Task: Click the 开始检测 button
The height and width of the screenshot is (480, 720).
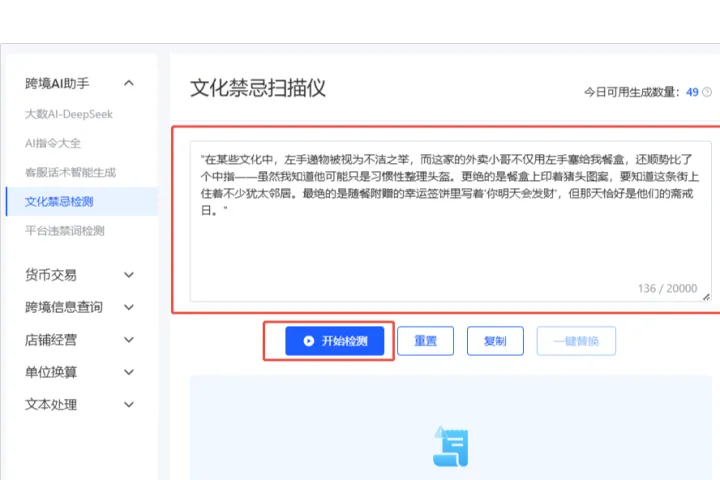Action: 334,341
